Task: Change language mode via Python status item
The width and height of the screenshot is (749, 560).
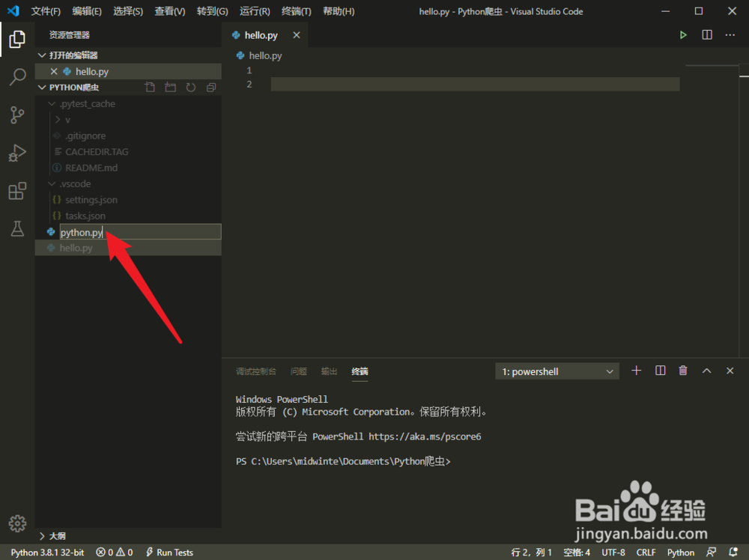Action: (681, 552)
